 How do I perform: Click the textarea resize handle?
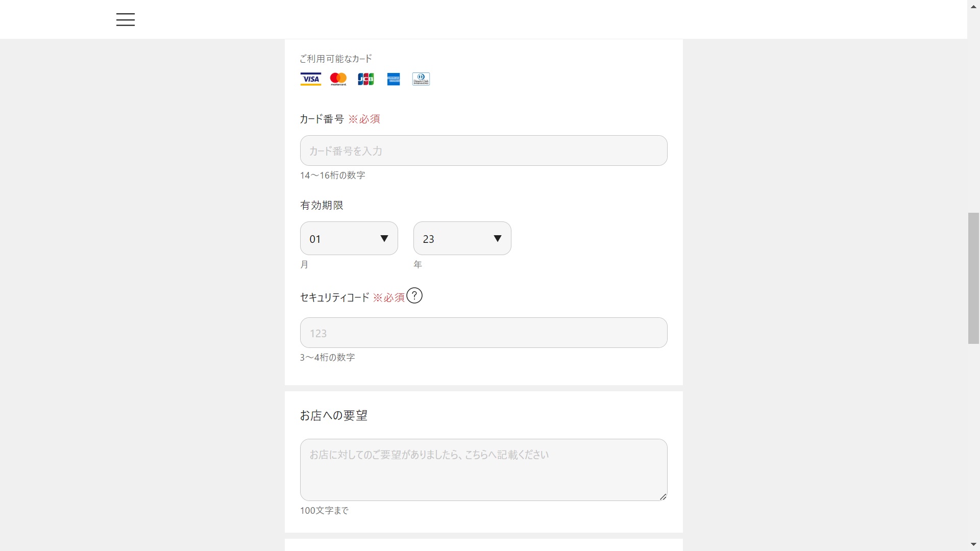(x=663, y=496)
